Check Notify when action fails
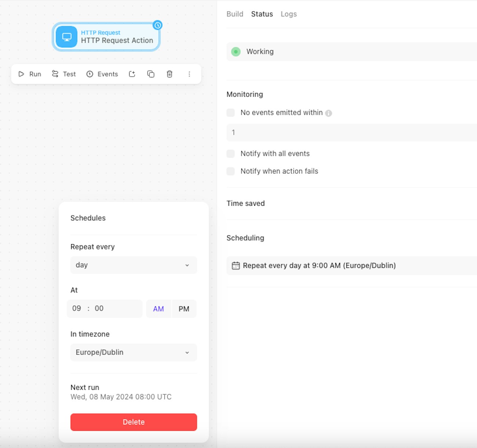This screenshot has height=448, width=477. click(231, 171)
